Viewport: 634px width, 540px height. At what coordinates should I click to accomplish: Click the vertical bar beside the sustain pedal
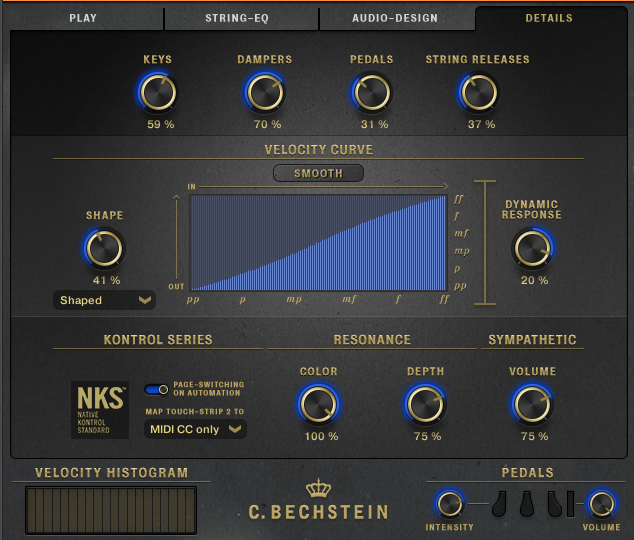571,504
